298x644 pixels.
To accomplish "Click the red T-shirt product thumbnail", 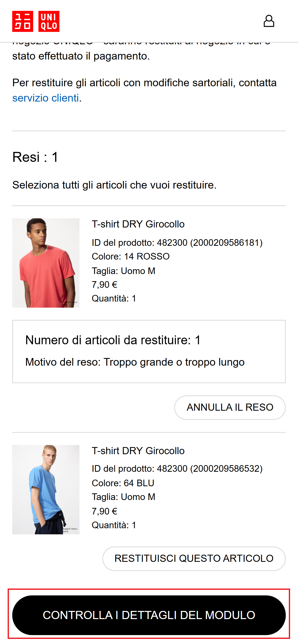I will pyautogui.click(x=46, y=263).
